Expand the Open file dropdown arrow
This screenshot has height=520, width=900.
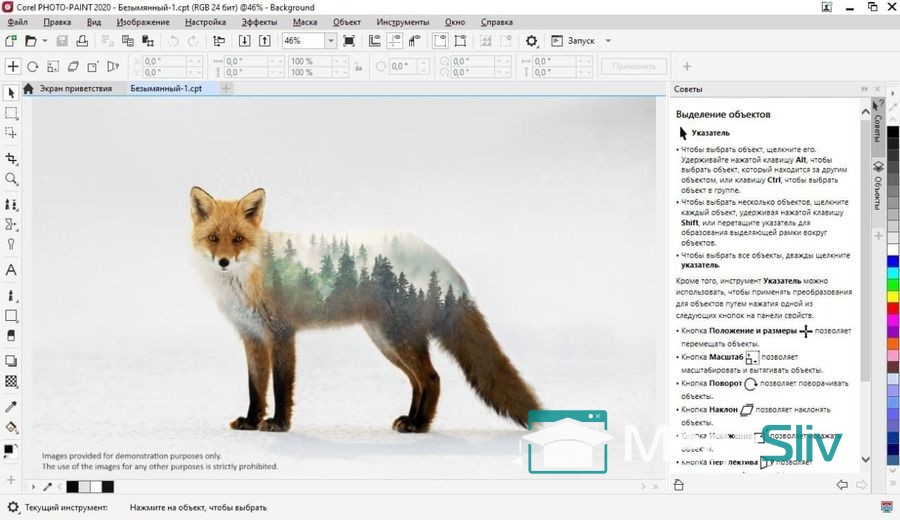pos(44,41)
